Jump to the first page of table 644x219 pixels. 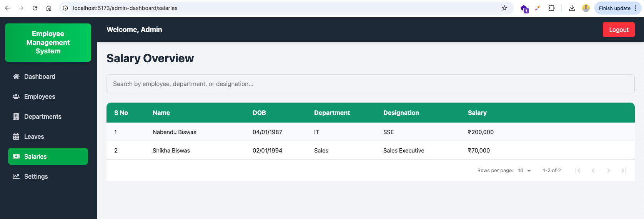click(x=578, y=171)
